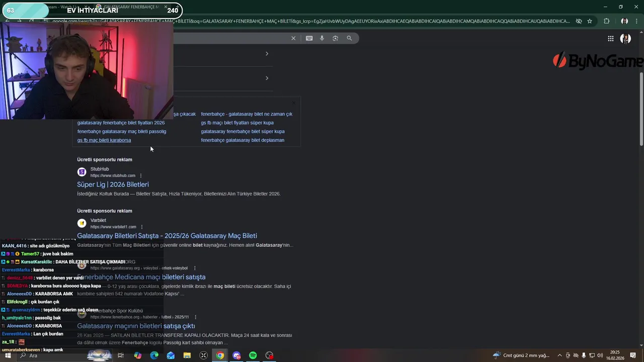Expand the second collapsed question chevron
Screen dimensions: 644x362
267,78
